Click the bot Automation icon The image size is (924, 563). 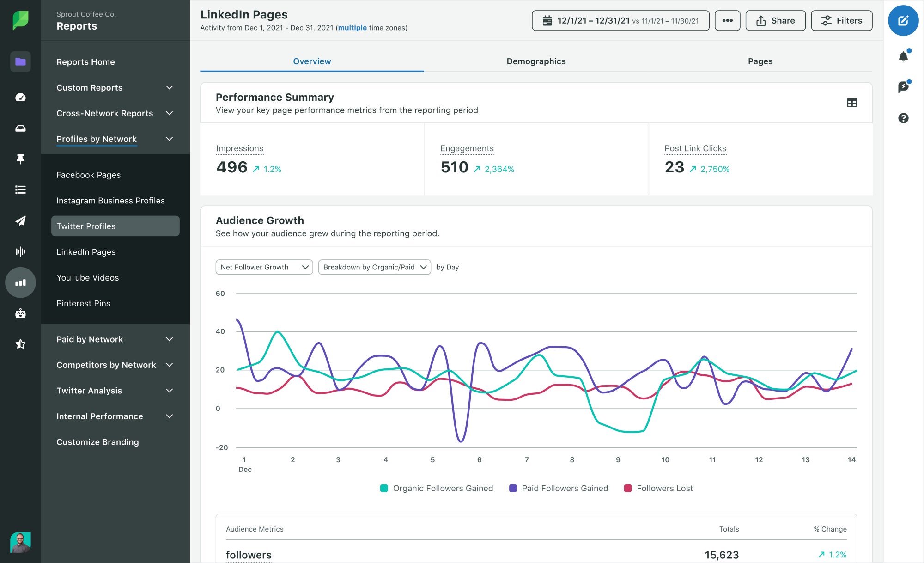(x=20, y=313)
